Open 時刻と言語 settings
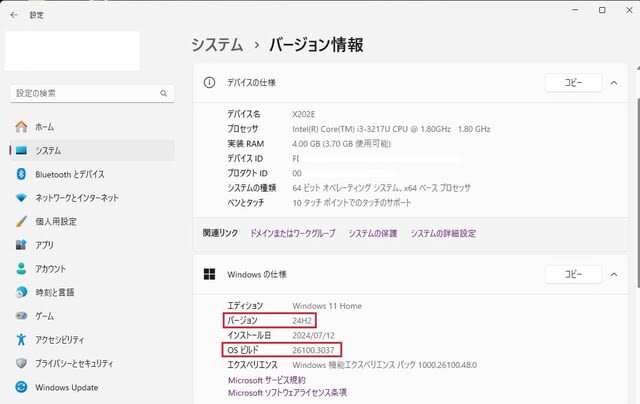 click(55, 292)
